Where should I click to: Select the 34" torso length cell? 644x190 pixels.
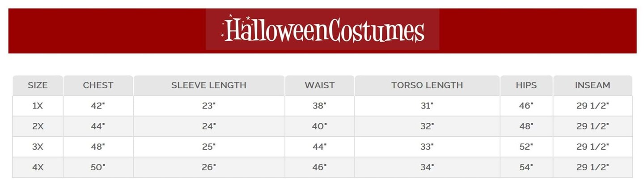pos(427,167)
